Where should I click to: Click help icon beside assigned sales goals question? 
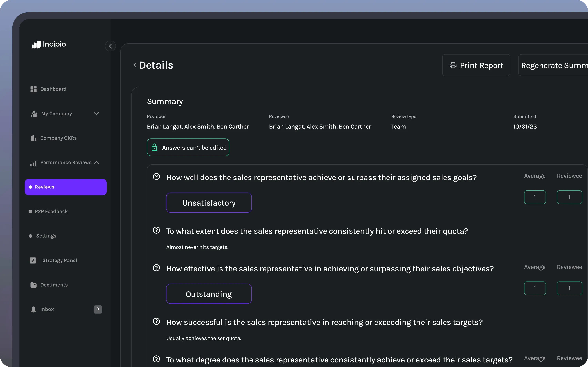(156, 177)
